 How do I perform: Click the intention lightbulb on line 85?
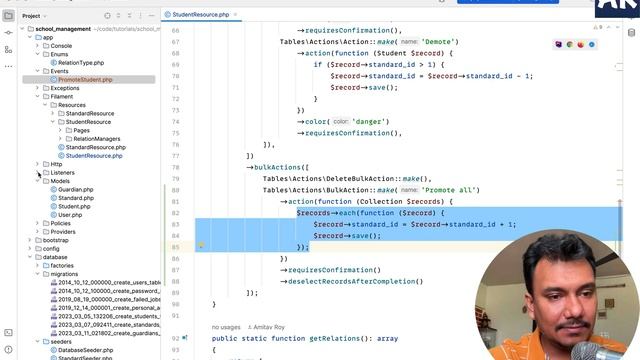click(x=201, y=246)
